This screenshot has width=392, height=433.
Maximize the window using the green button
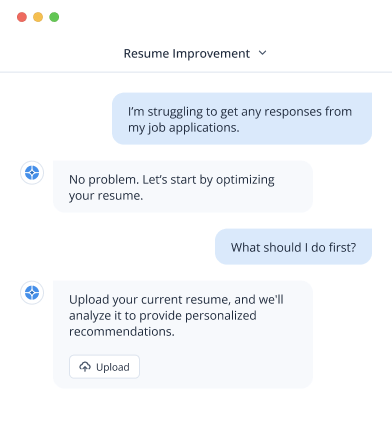(54, 17)
